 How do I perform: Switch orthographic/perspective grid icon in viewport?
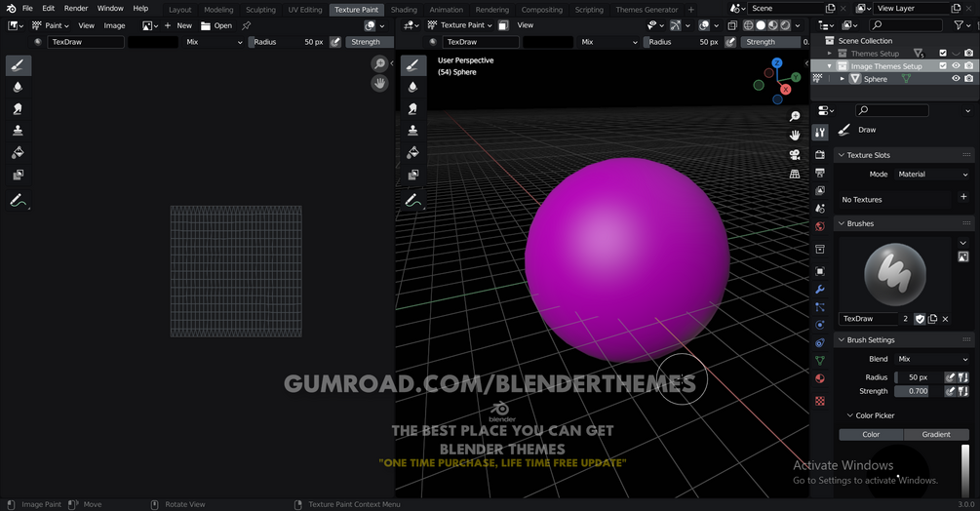pos(795,174)
